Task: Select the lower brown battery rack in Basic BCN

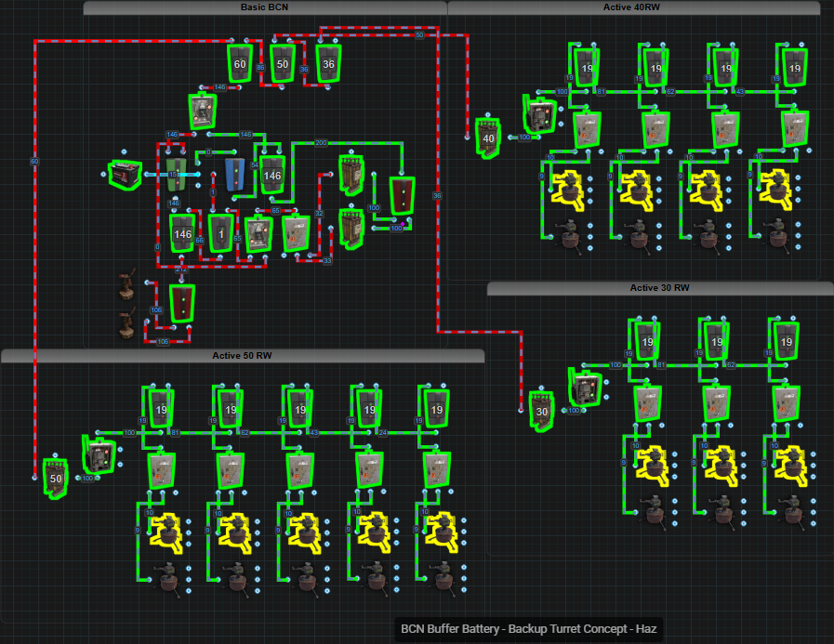Action: [351, 229]
